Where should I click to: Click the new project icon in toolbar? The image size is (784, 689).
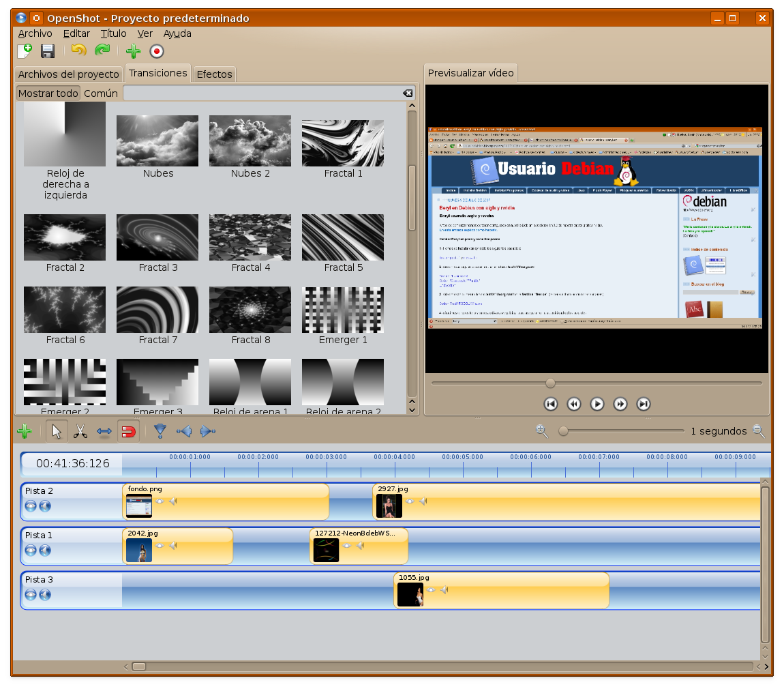tap(25, 51)
